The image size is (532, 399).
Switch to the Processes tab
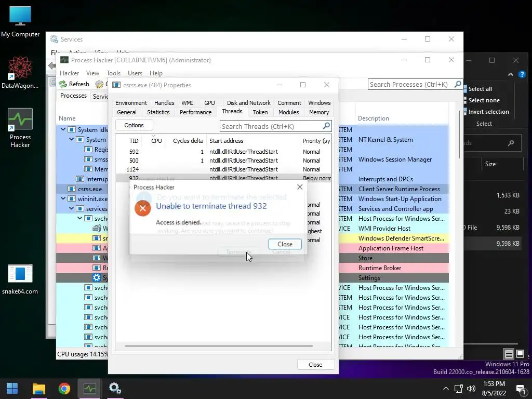click(73, 96)
